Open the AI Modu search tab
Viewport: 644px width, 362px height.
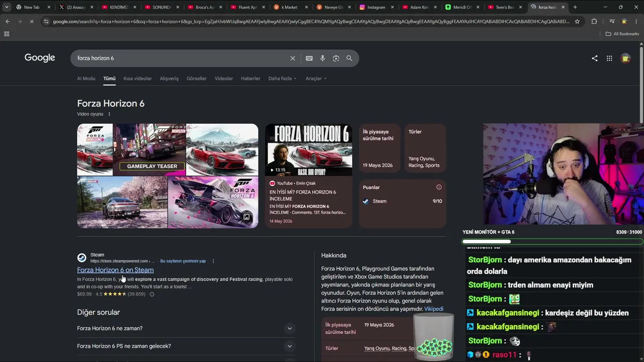tap(86, 78)
